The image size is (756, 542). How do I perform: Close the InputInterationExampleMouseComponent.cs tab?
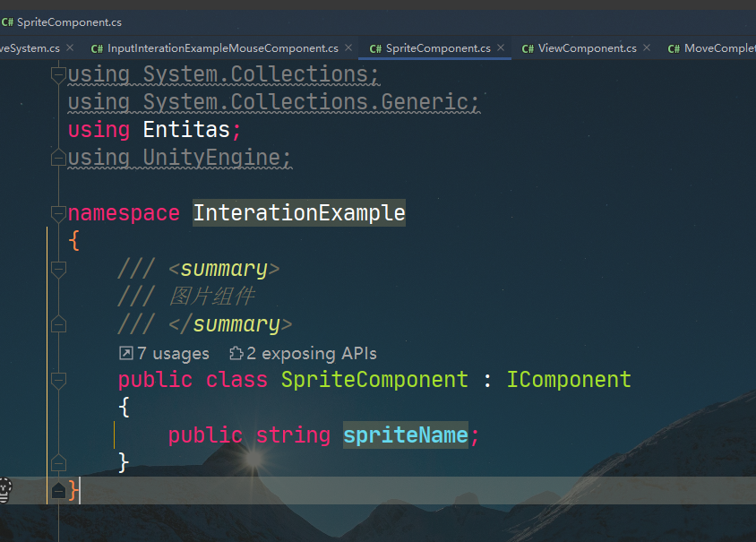348,47
